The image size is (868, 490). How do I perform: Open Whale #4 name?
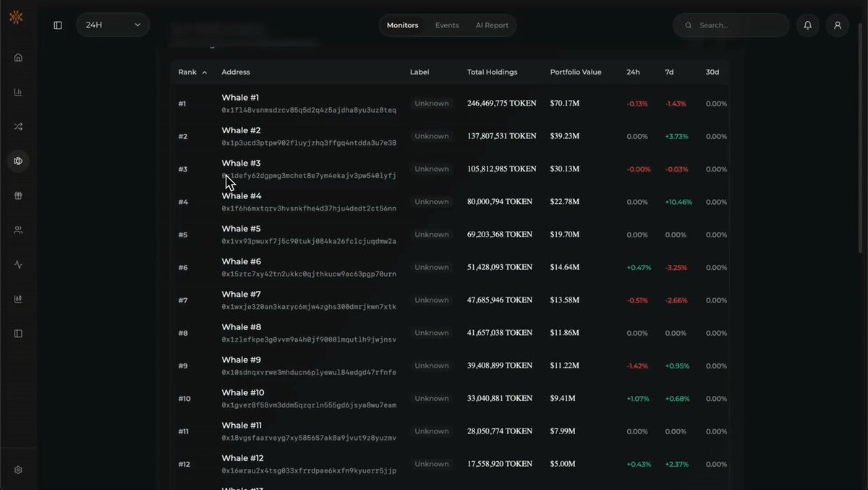click(242, 196)
